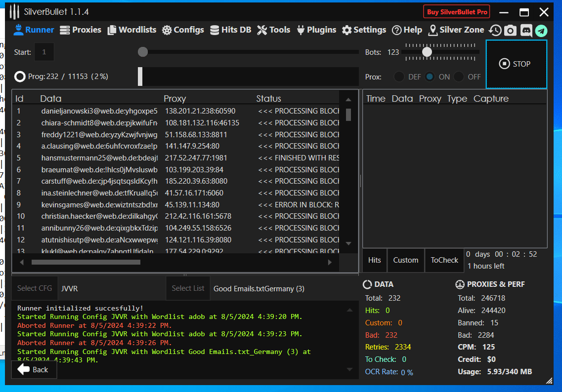Click the Start number input field

[x=44, y=52]
